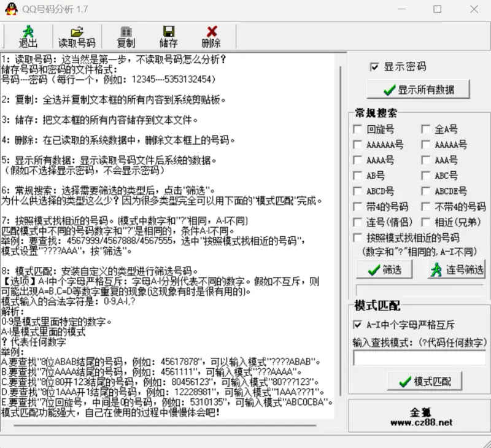
Task: Uncheck the 显示密码 checkbox
Action: coord(374,67)
